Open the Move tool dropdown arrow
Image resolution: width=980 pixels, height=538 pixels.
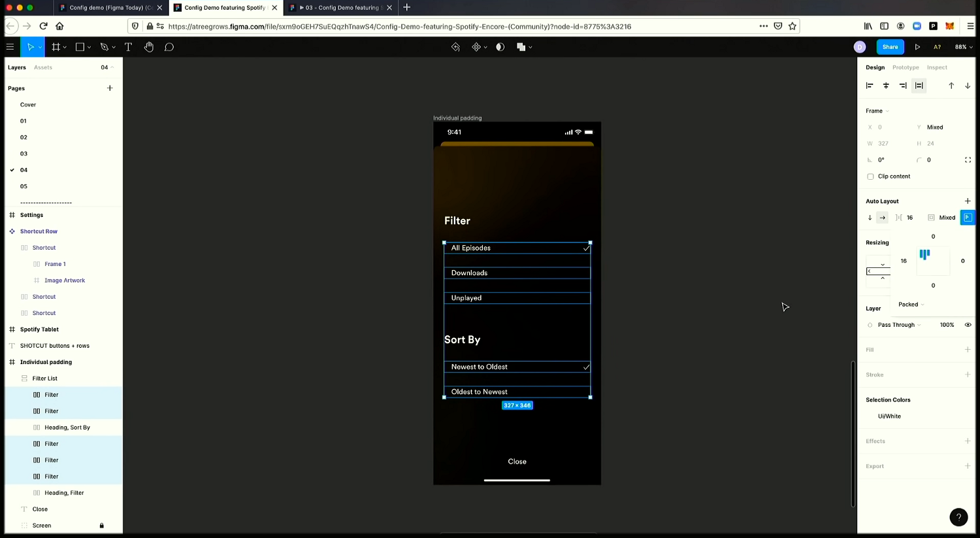[40, 48]
